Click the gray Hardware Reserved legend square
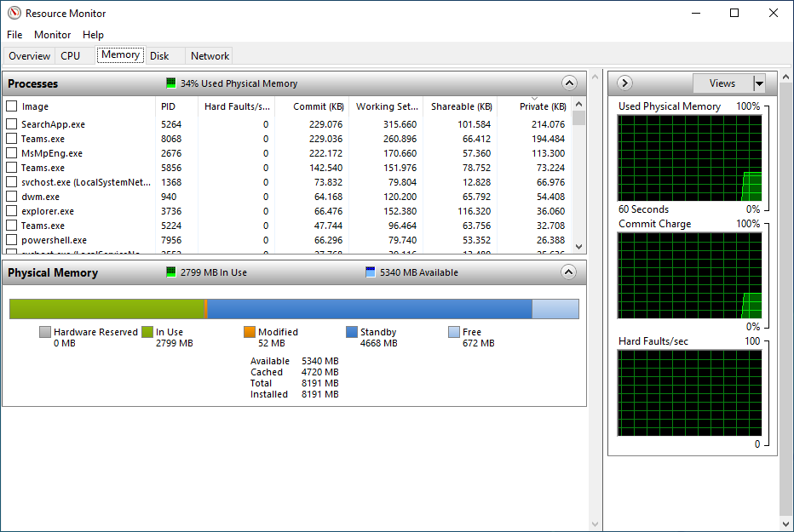Image resolution: width=794 pixels, height=532 pixels. (45, 332)
